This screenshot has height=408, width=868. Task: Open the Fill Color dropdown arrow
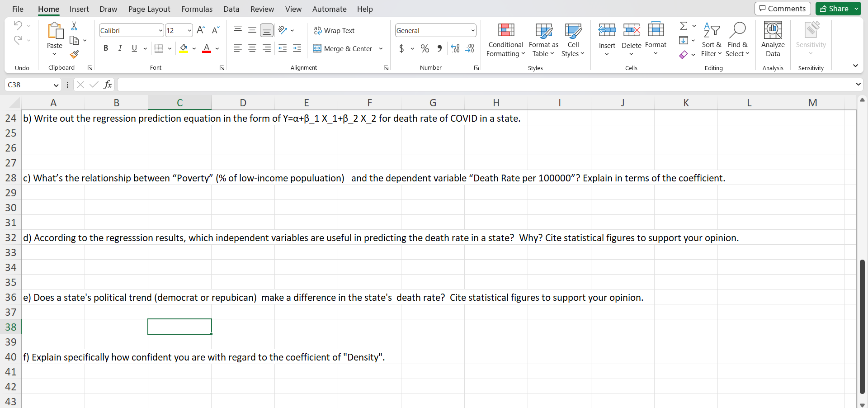(x=194, y=48)
